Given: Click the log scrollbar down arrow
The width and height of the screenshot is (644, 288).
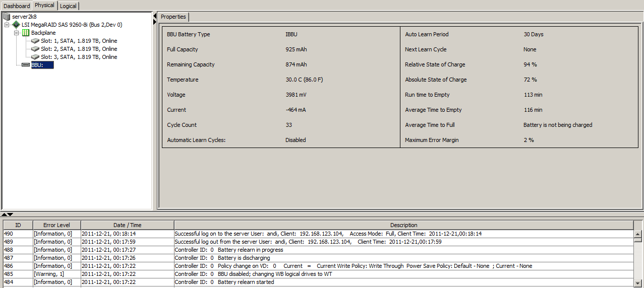Looking at the screenshot, I should coord(638,283).
